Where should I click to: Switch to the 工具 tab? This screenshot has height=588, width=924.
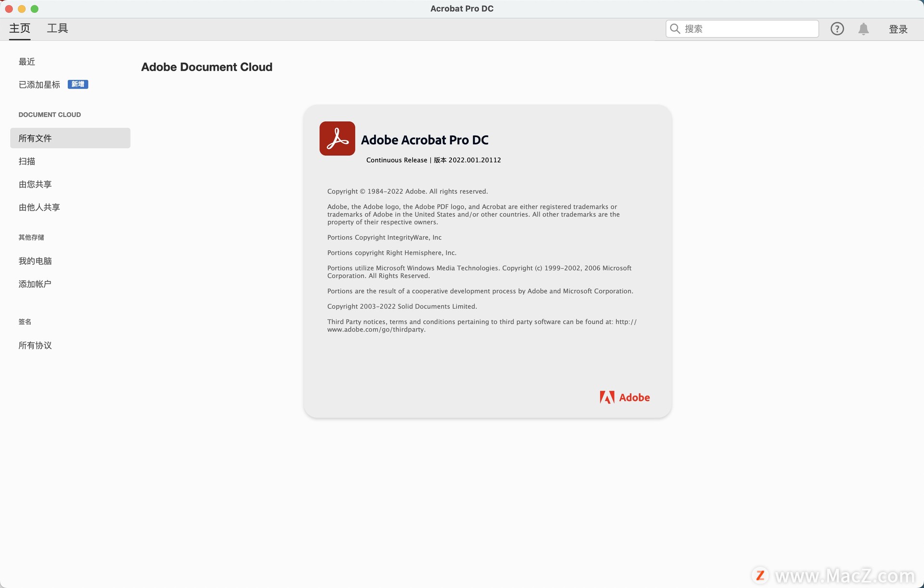point(57,28)
